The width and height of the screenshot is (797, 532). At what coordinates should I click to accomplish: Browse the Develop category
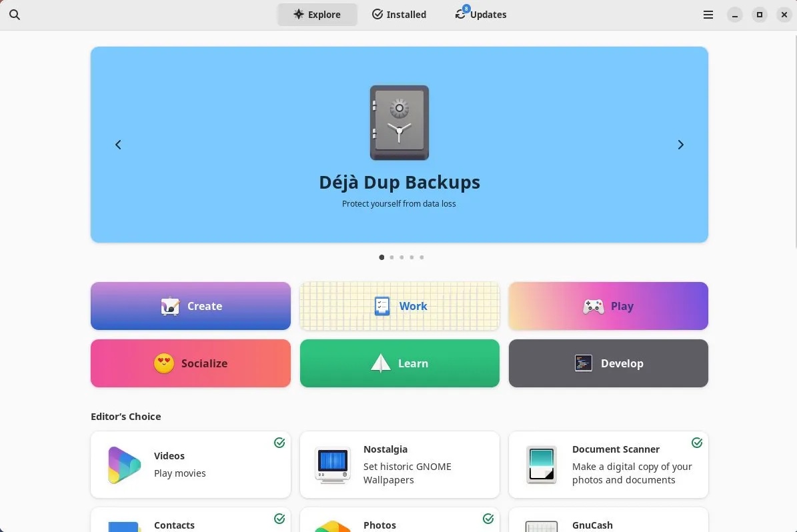pos(608,363)
